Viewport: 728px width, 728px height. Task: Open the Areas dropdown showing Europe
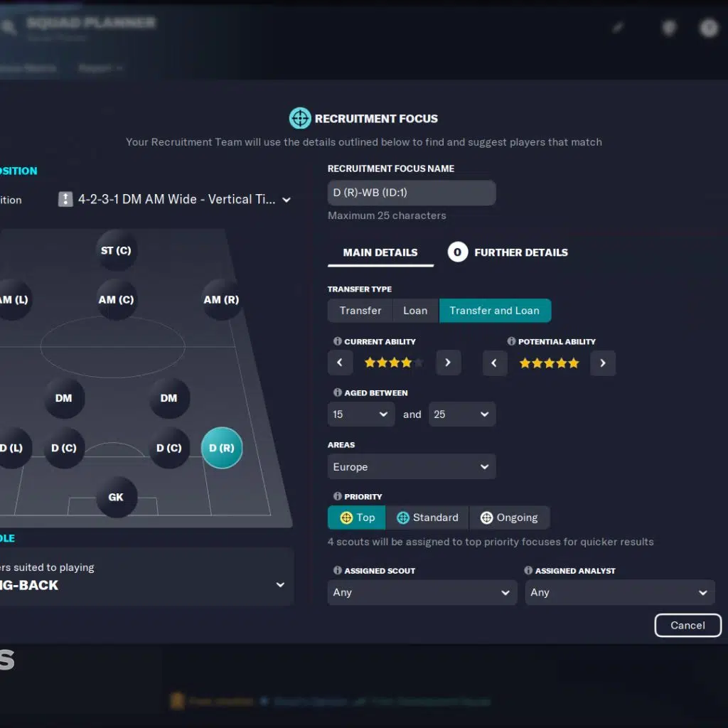tap(412, 467)
